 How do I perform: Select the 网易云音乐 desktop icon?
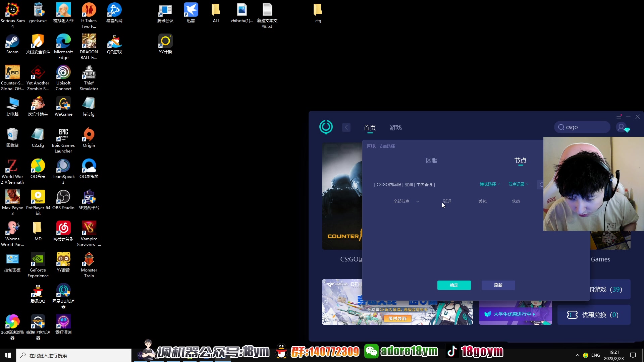coord(63,231)
